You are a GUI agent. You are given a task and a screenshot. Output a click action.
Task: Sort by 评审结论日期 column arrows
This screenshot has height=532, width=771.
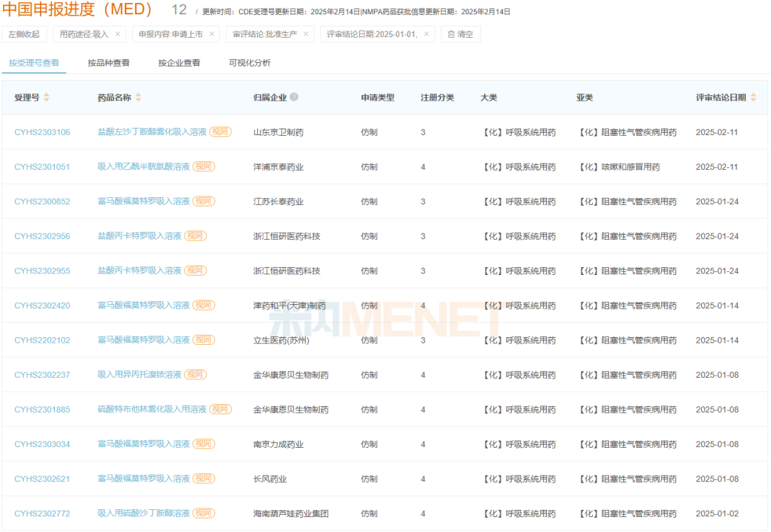coord(753,97)
